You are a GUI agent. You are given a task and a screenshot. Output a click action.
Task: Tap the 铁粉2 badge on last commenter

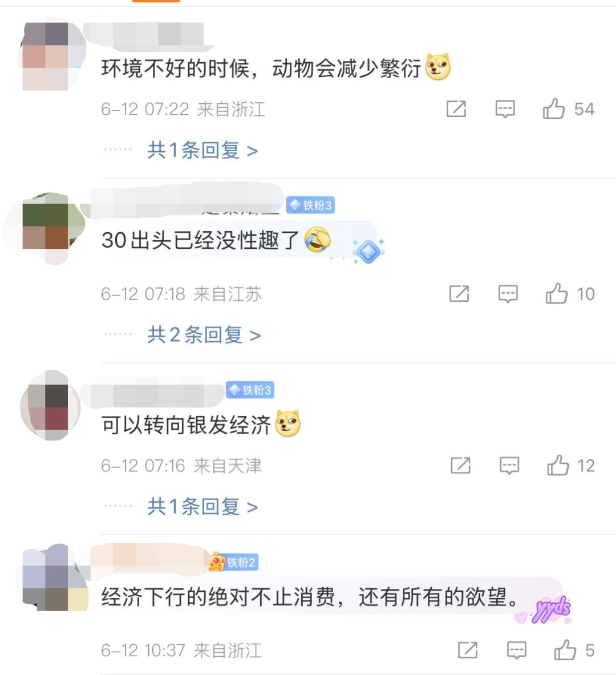point(234,562)
